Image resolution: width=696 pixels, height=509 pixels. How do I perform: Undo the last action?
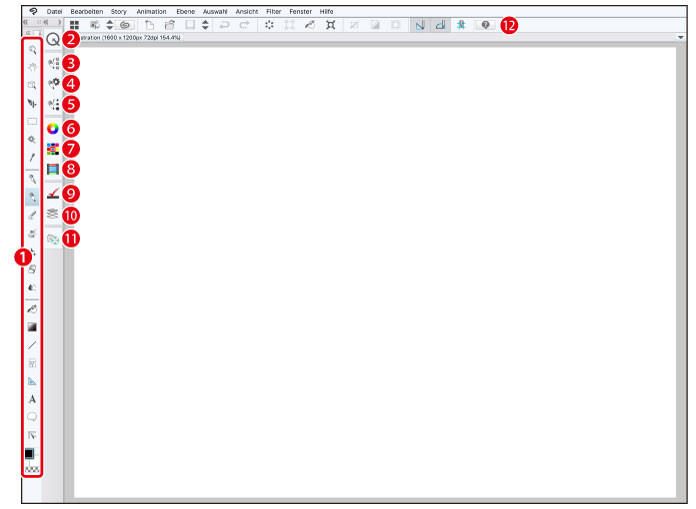click(x=225, y=25)
